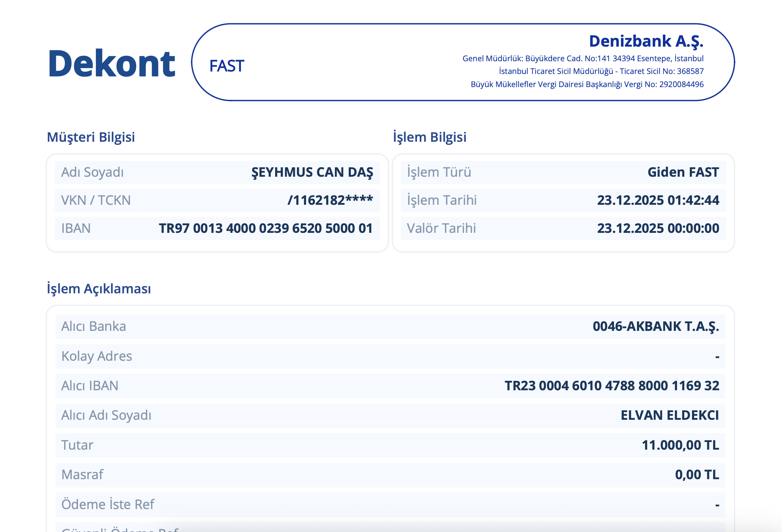Click the "Giden FAST" transaction type value
This screenshot has width=782, height=532.
pyautogui.click(x=683, y=172)
